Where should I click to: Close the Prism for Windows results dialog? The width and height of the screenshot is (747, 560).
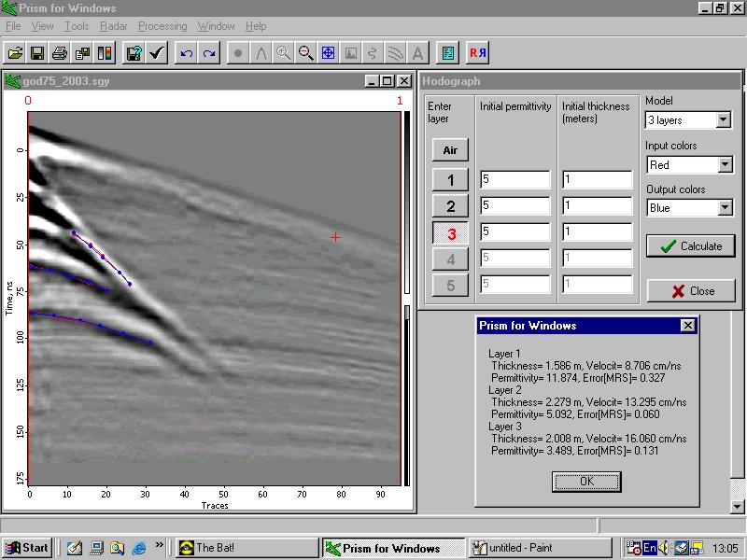pyautogui.click(x=687, y=325)
